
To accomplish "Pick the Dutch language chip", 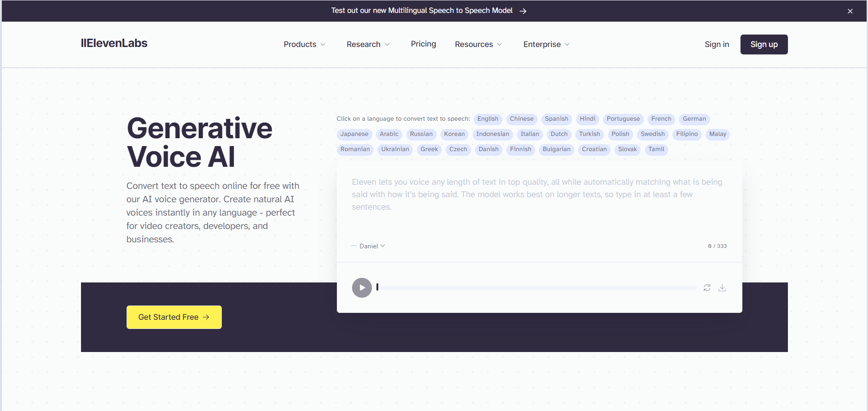I will click(x=559, y=134).
